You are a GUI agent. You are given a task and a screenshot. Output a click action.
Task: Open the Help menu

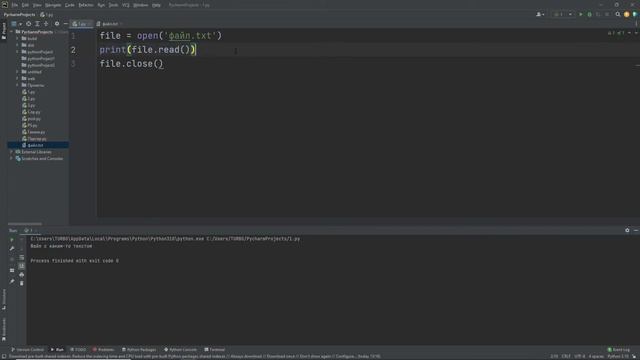point(156,5)
